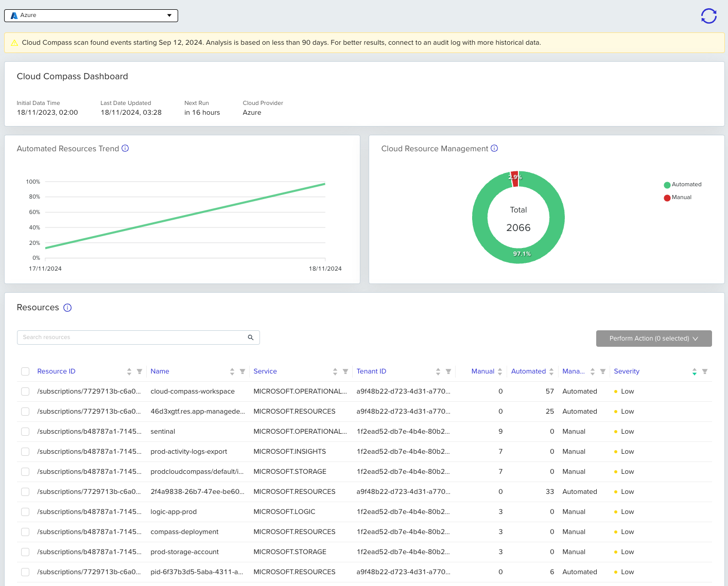Sort the Service column
The image size is (728, 586).
click(x=335, y=371)
